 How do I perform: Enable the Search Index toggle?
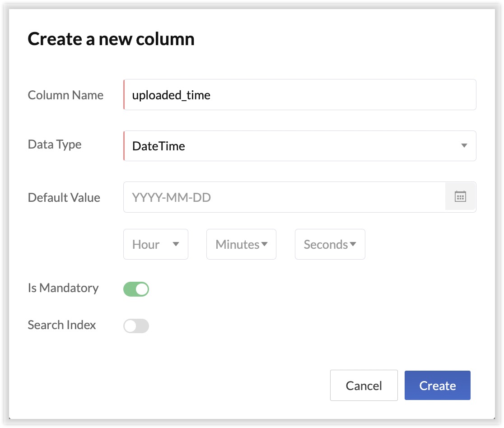click(136, 326)
